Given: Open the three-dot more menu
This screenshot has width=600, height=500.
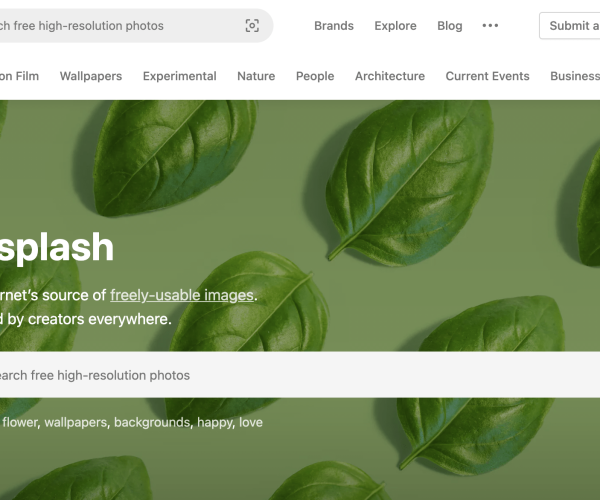Looking at the screenshot, I should point(490,26).
